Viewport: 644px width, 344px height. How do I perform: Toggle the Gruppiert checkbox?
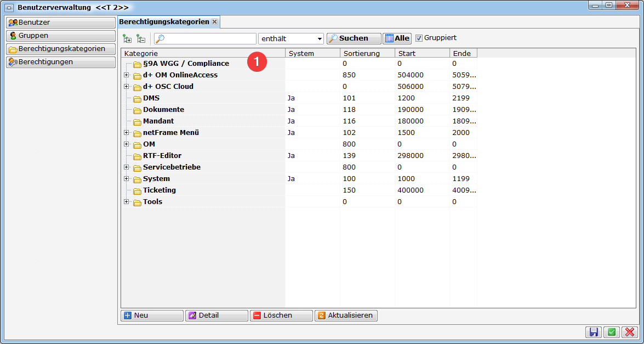coord(419,38)
